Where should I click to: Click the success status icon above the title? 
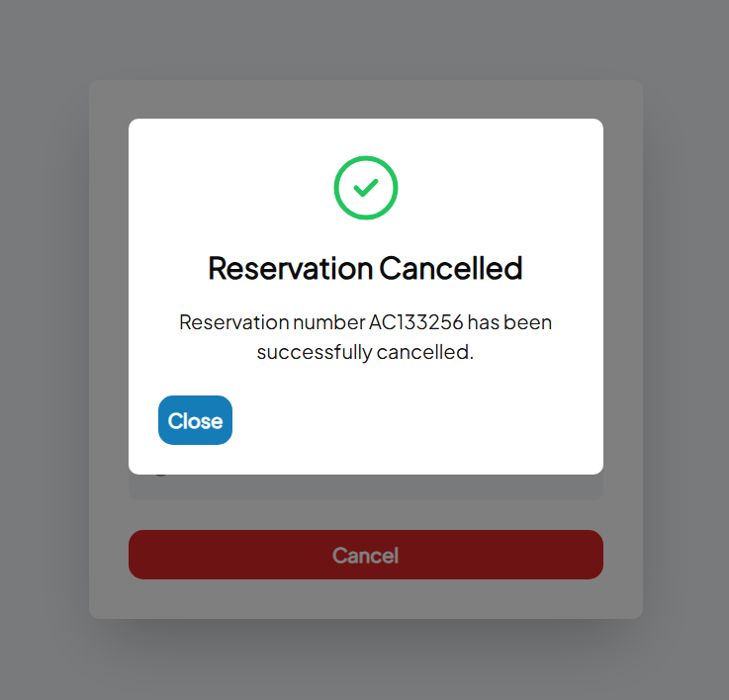pos(365,188)
